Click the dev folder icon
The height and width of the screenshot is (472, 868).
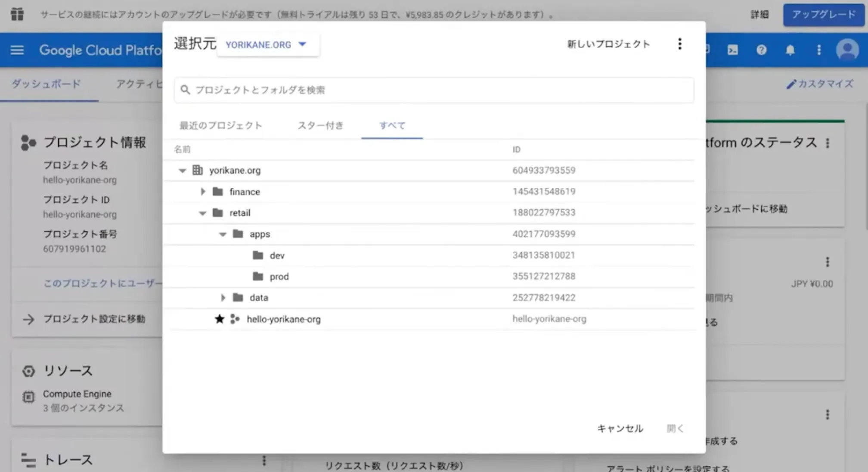coord(258,255)
